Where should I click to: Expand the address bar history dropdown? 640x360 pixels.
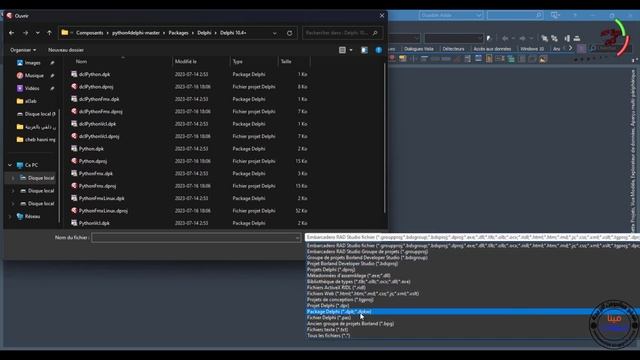click(x=275, y=33)
